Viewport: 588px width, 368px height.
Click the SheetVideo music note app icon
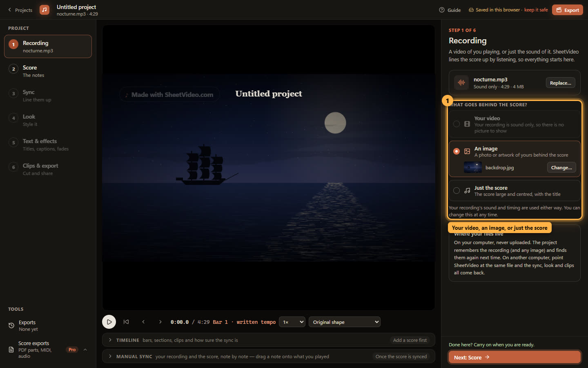(x=45, y=10)
